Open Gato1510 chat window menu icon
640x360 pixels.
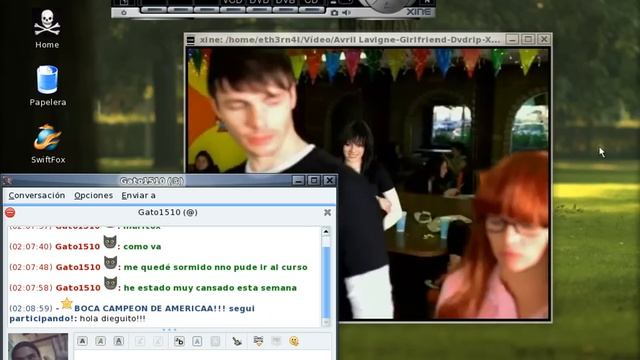pos(7,180)
